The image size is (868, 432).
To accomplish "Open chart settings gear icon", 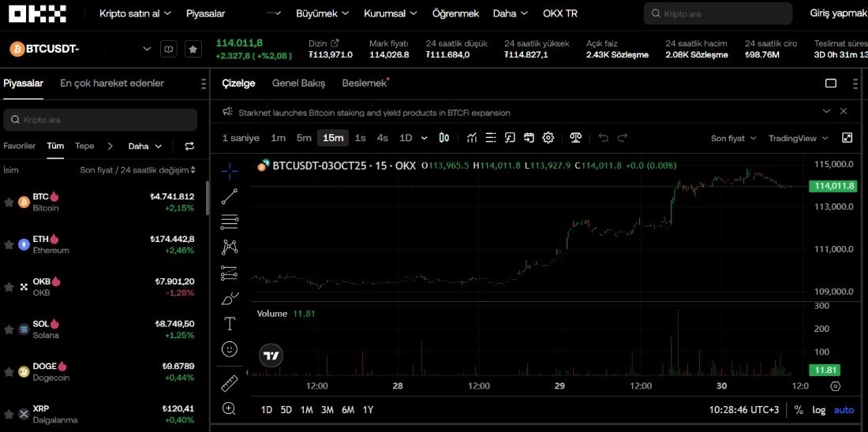I will point(548,138).
